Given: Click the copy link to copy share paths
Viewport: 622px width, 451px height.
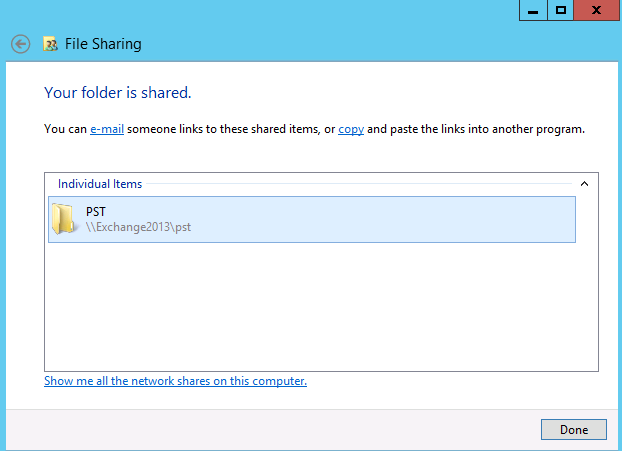Looking at the screenshot, I should pyautogui.click(x=351, y=129).
